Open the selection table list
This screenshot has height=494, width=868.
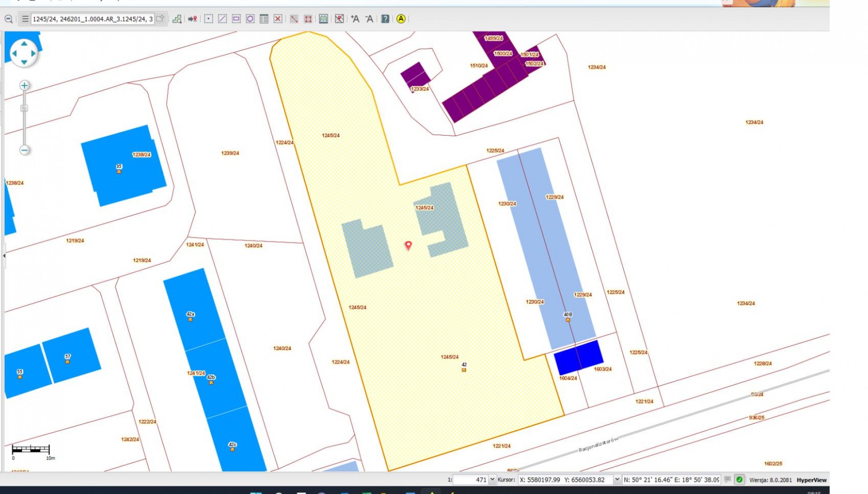[264, 19]
